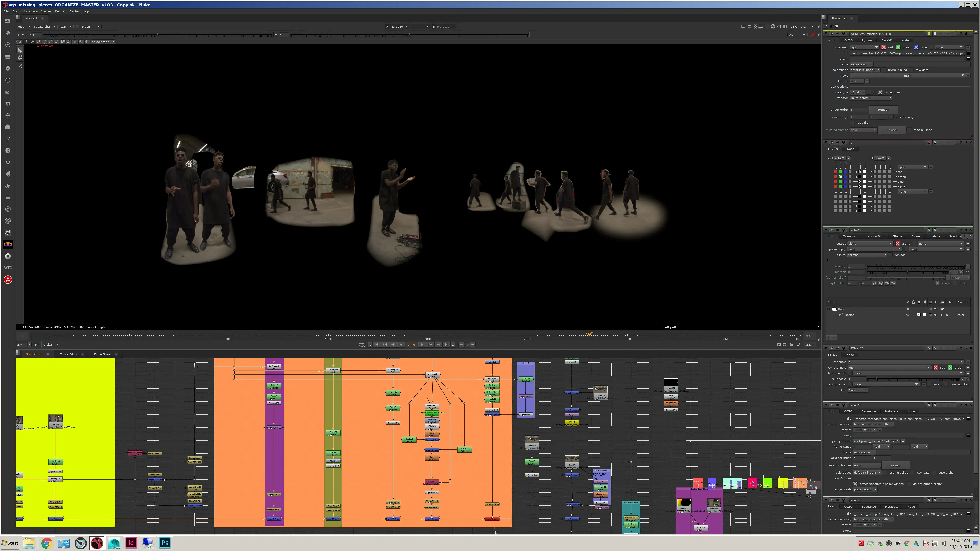Screen dimensions: 980x551
Task: Toggle visibility eye for Bezier1 shape
Action: tap(908, 315)
